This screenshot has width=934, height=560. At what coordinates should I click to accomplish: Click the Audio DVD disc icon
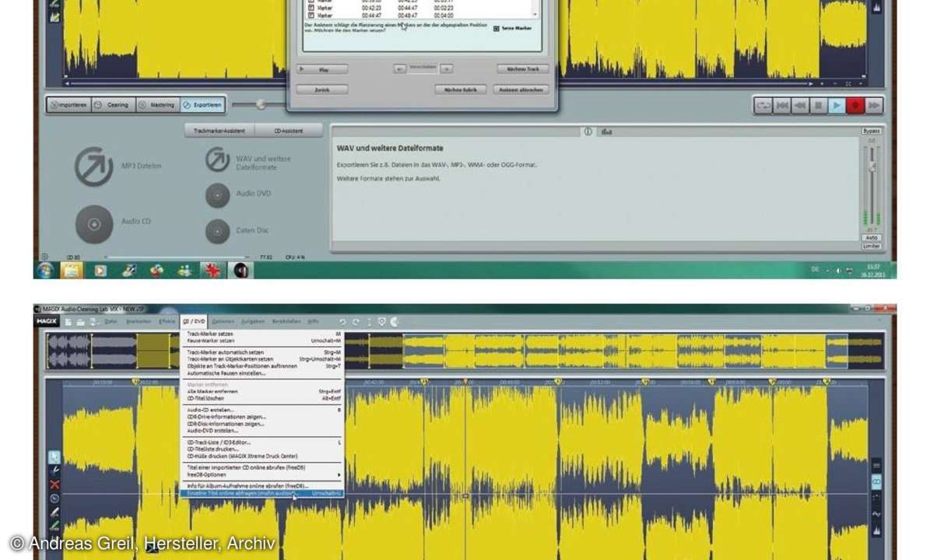[x=217, y=195]
